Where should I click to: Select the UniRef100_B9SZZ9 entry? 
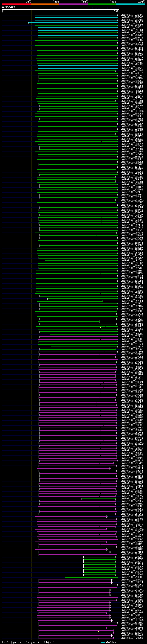pos(132,53)
